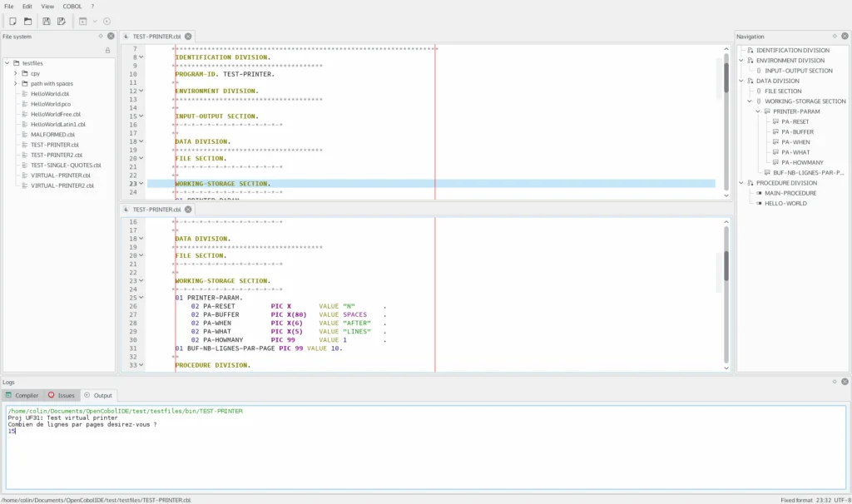Open the ? help menu
This screenshot has height=504, width=852.
click(x=92, y=7)
